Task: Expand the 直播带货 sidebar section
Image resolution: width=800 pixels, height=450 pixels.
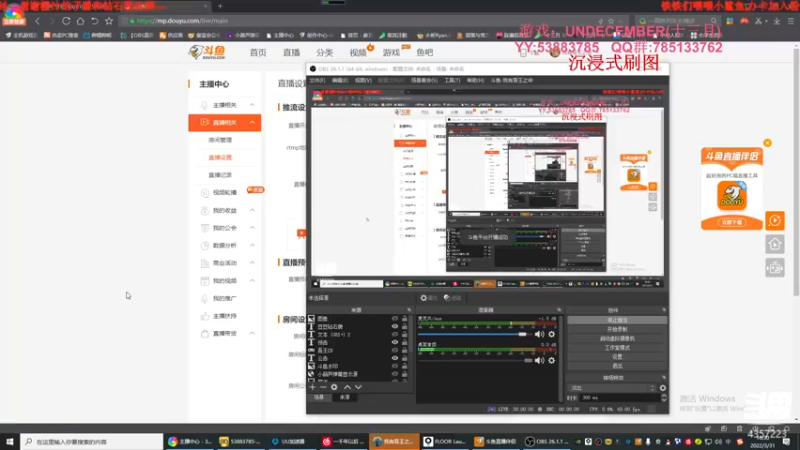Action: (252, 333)
